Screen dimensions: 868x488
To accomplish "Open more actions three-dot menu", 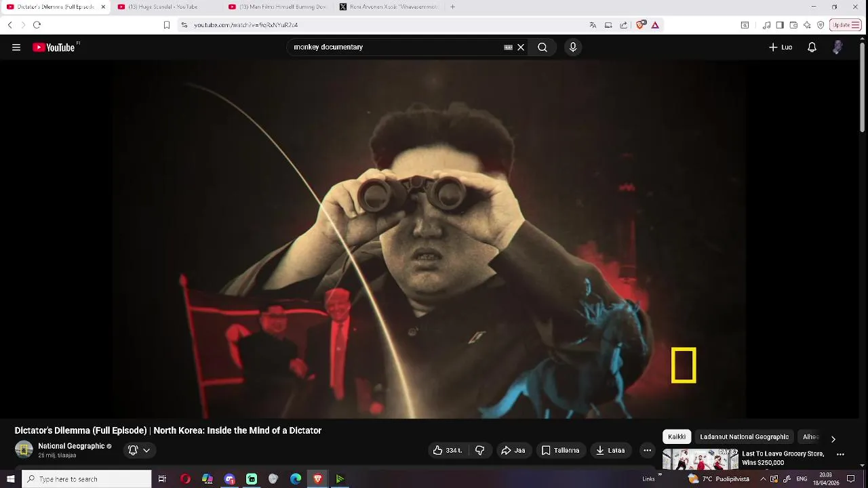I will click(x=647, y=450).
